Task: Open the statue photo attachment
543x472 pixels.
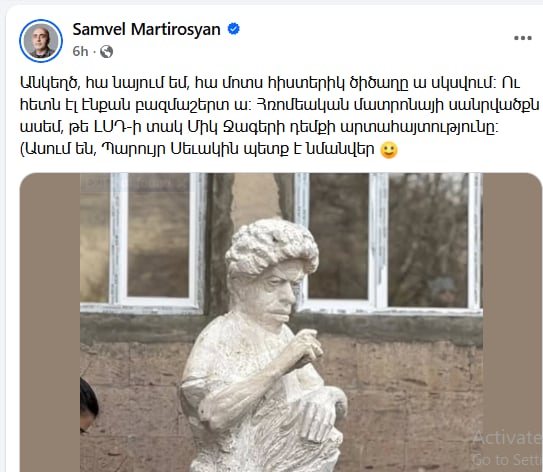Action: pos(281,322)
